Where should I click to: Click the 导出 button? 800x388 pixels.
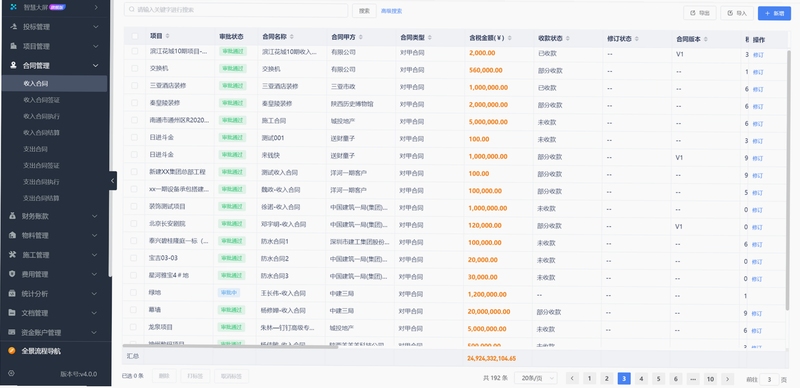(700, 13)
